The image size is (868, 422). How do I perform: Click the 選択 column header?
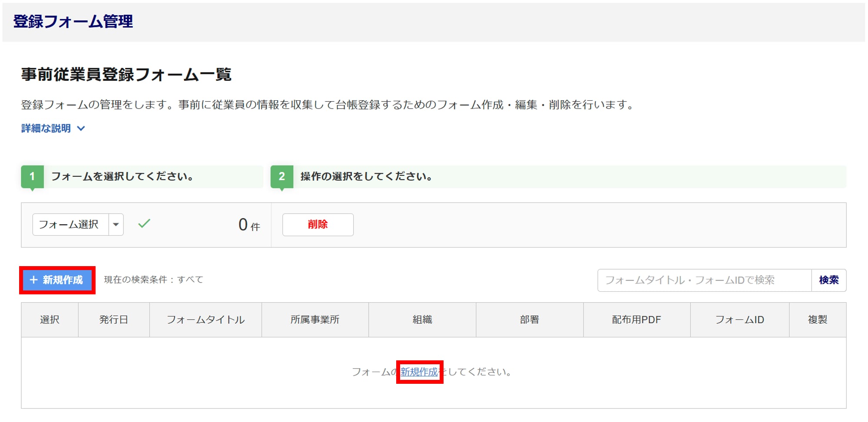[50, 320]
